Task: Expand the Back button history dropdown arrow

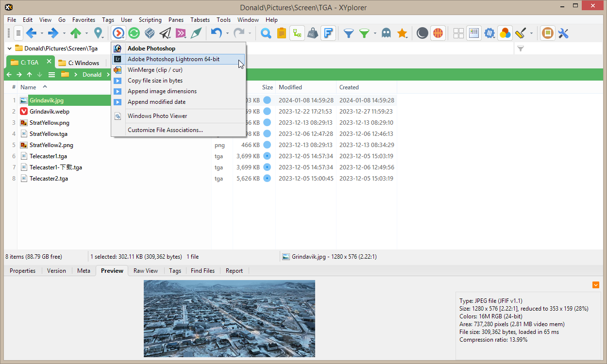Action: [x=42, y=33]
